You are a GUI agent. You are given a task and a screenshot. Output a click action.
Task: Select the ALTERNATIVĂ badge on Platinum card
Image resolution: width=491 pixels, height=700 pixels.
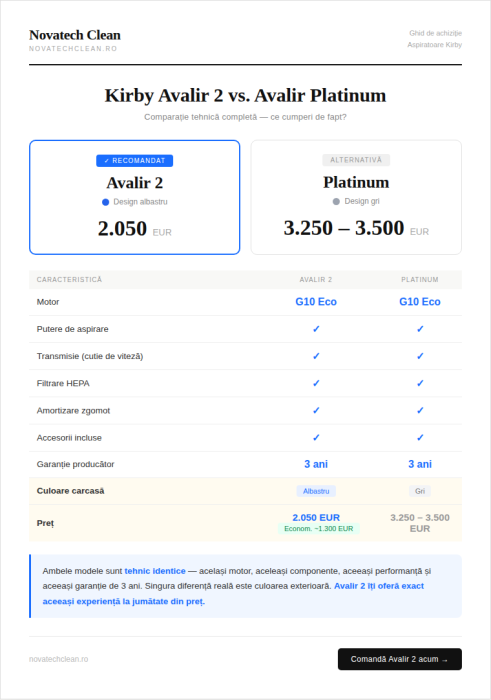pos(356,160)
